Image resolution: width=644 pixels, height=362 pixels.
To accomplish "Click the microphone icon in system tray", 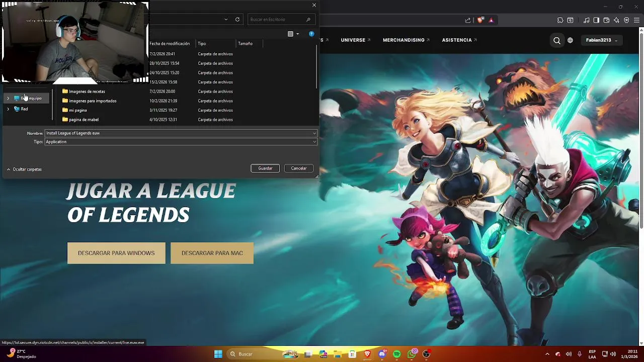I will (x=580, y=354).
